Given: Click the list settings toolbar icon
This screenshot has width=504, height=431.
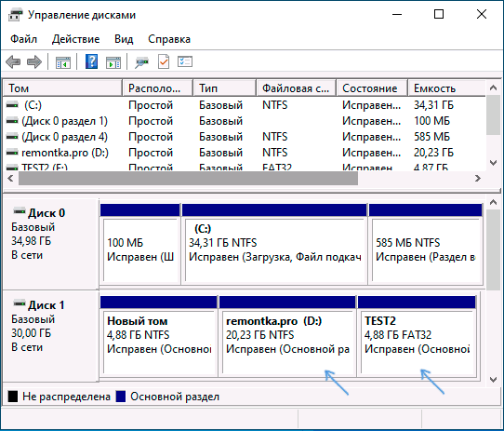Looking at the screenshot, I should (x=185, y=61).
